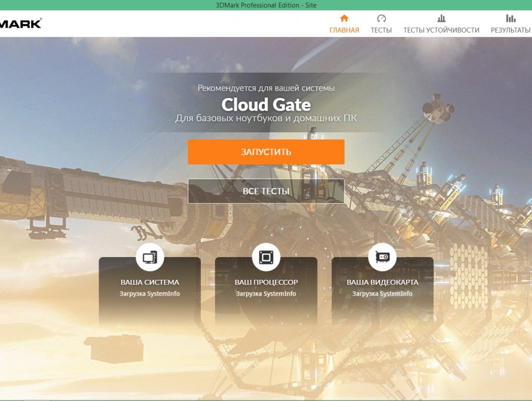532x401 pixels.
Task: Click the results chart icon above РЕЗУЛЬТАТЫ
Action: tap(510, 18)
